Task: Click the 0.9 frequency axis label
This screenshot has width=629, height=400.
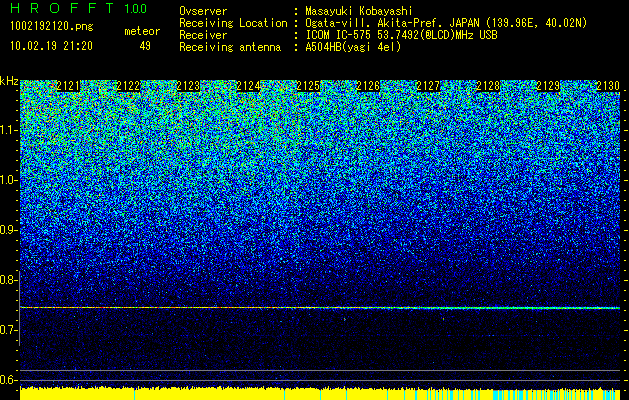Action: 7,230
